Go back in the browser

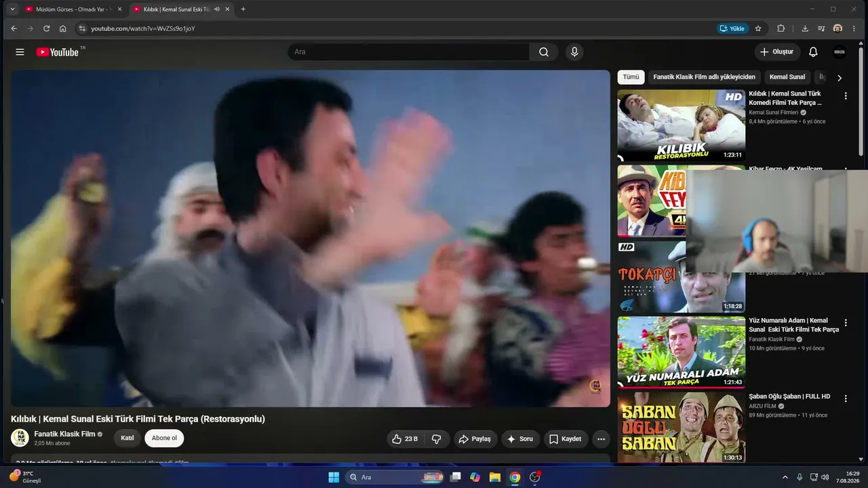click(x=14, y=28)
